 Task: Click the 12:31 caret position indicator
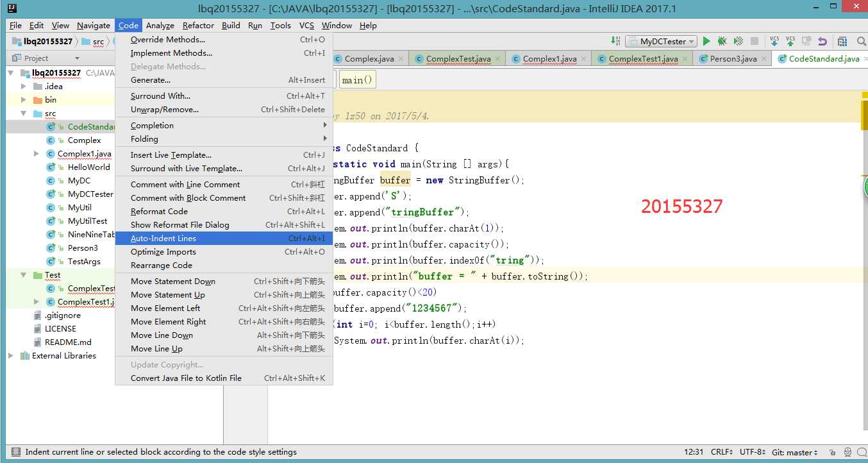pos(694,452)
